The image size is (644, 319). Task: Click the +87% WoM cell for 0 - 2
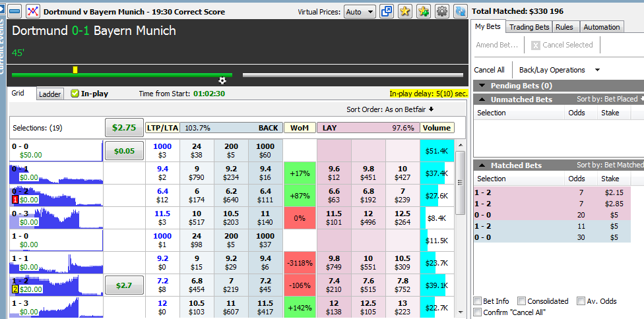tap(300, 196)
